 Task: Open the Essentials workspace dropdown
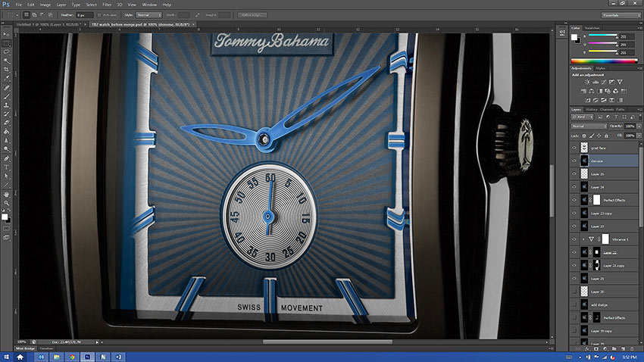tap(621, 15)
